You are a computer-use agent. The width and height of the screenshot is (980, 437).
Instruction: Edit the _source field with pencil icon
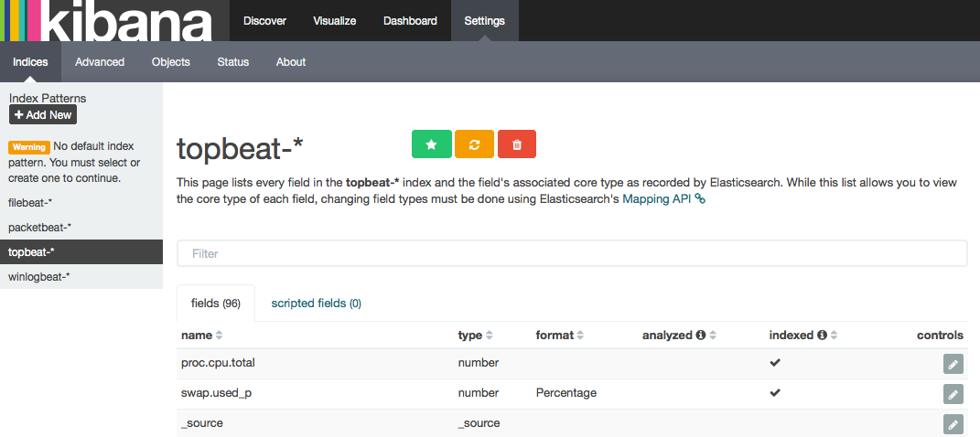tap(953, 424)
